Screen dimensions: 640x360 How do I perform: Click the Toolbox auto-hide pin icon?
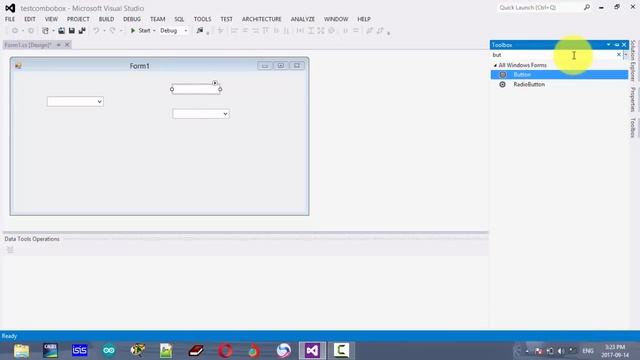617,45
